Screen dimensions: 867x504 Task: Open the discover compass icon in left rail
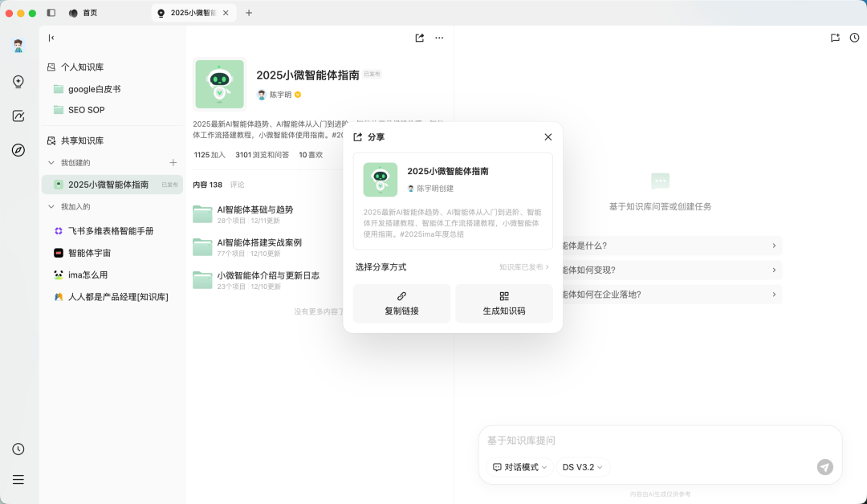[x=18, y=148]
